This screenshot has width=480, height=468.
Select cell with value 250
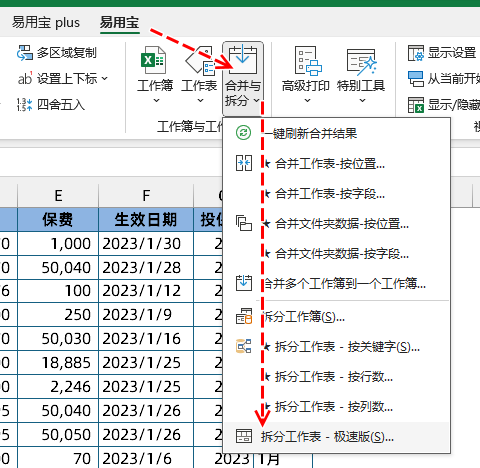[x=58, y=315]
